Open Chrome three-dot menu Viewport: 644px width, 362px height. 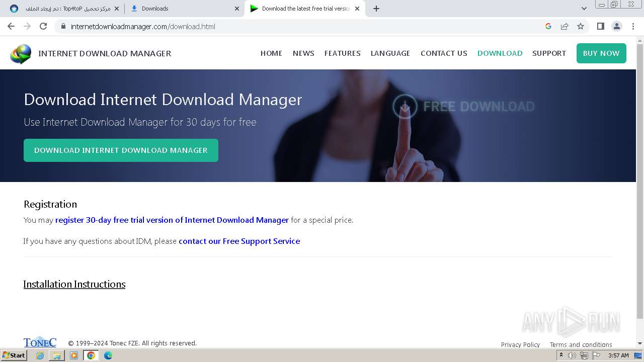pyautogui.click(x=633, y=26)
